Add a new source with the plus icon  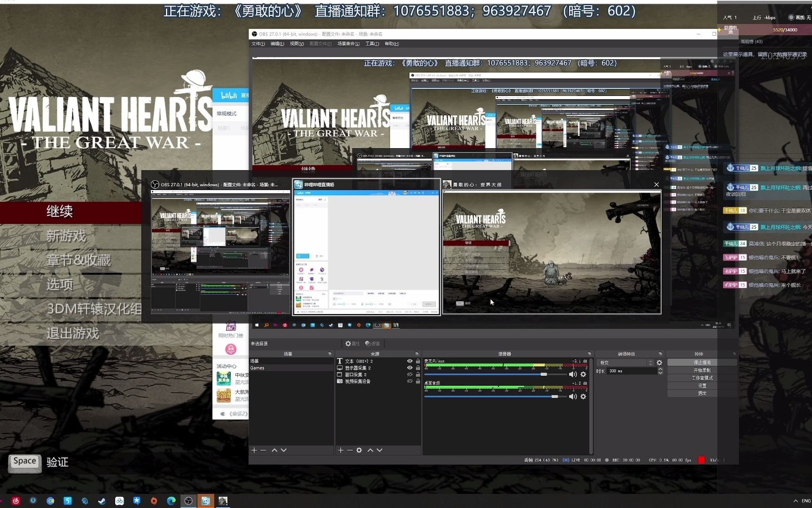click(x=341, y=450)
